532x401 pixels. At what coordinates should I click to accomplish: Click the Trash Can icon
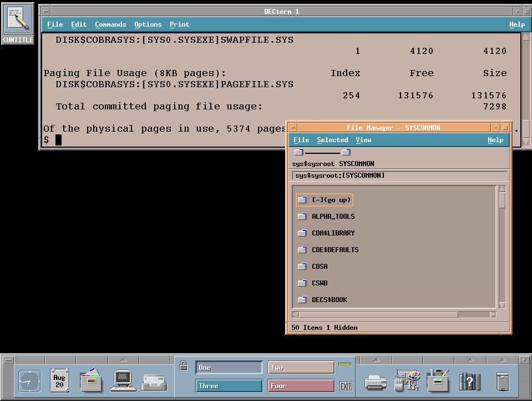503,382
